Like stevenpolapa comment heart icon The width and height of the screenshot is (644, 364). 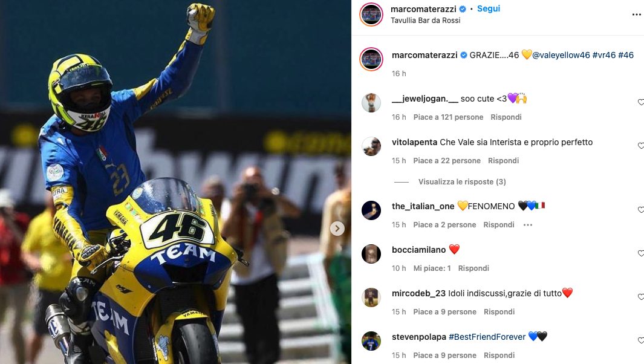641,340
